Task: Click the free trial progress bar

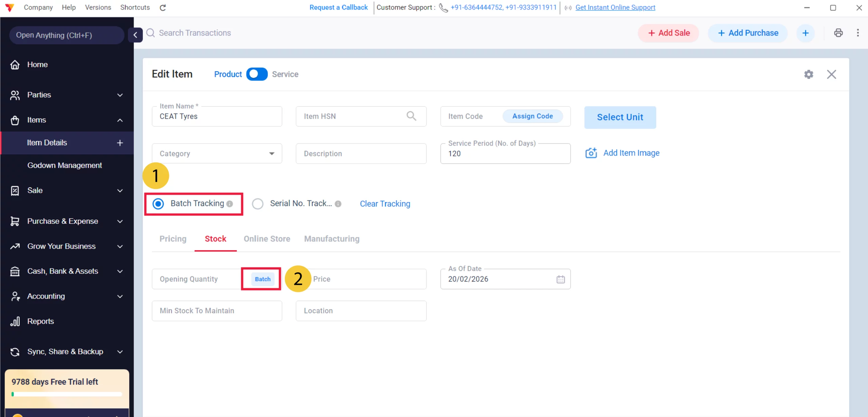Action: click(x=66, y=394)
